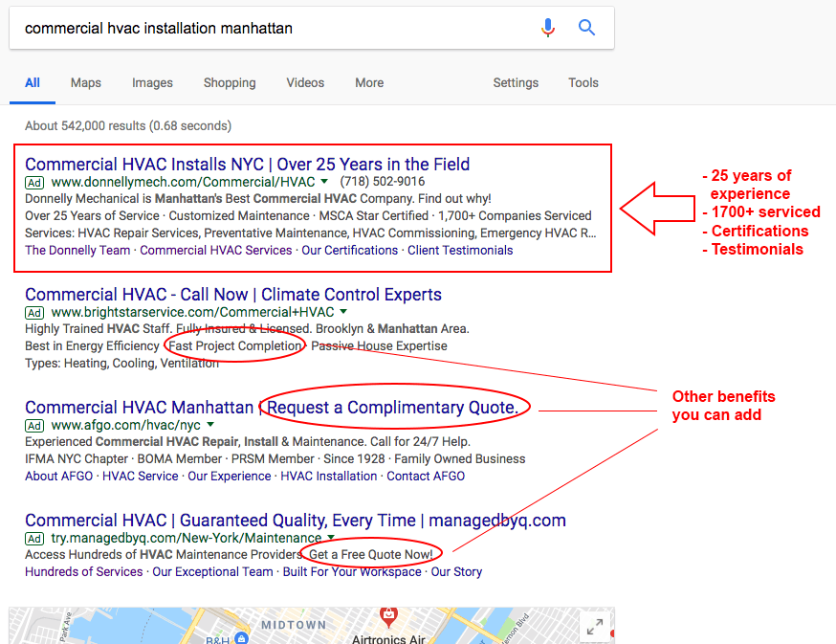Click Hundreds of Services sitelink

tap(84, 572)
